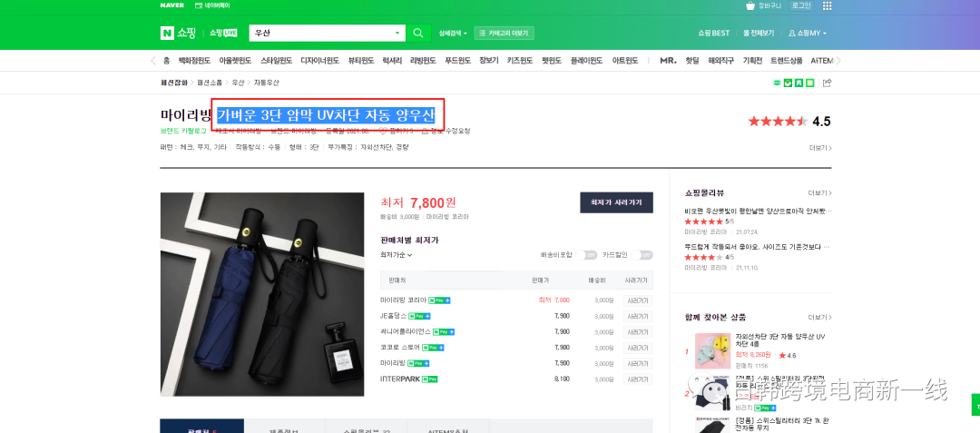The height and width of the screenshot is (433, 980).
Task: Open the 해외직구 menu item
Action: (x=720, y=61)
